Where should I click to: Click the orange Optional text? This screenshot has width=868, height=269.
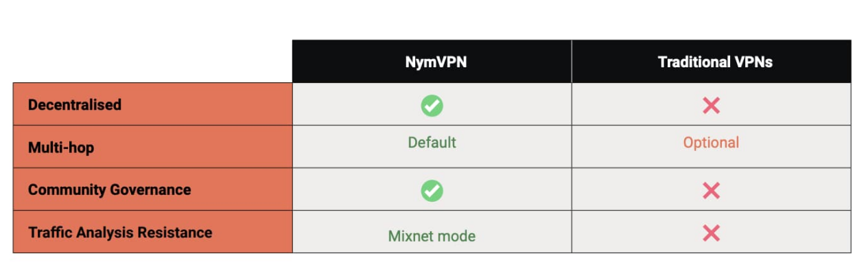coord(711,143)
